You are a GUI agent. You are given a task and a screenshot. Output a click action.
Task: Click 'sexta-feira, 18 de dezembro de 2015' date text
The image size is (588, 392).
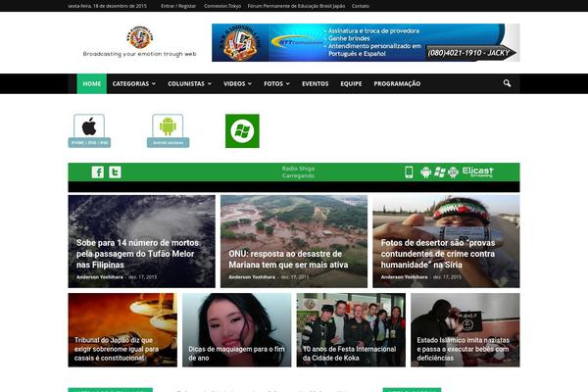click(107, 6)
